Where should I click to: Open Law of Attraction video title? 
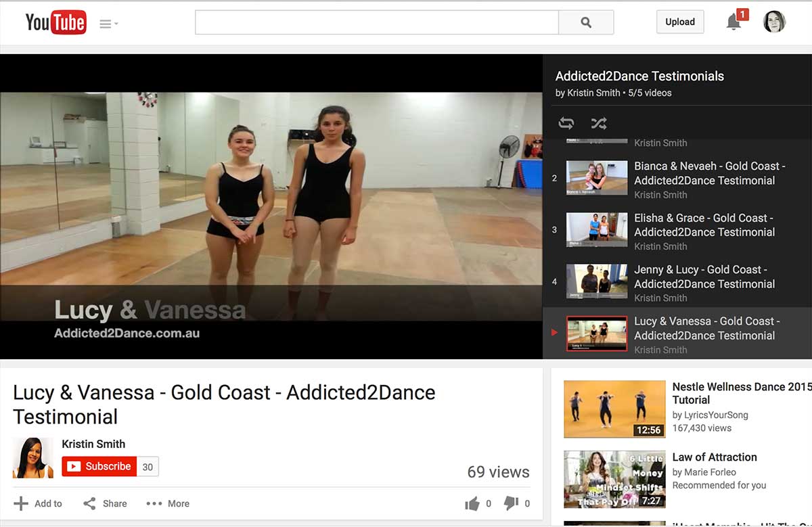coord(715,457)
